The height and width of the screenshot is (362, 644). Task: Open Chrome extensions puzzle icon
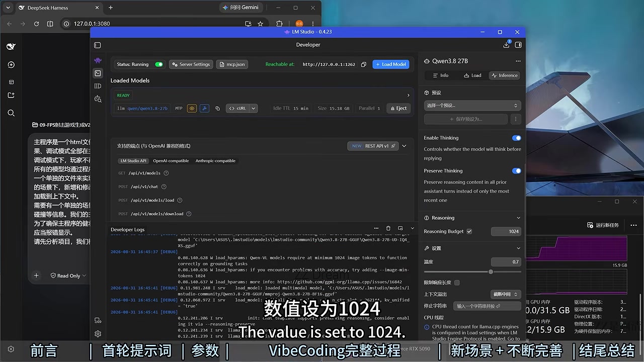point(280,24)
